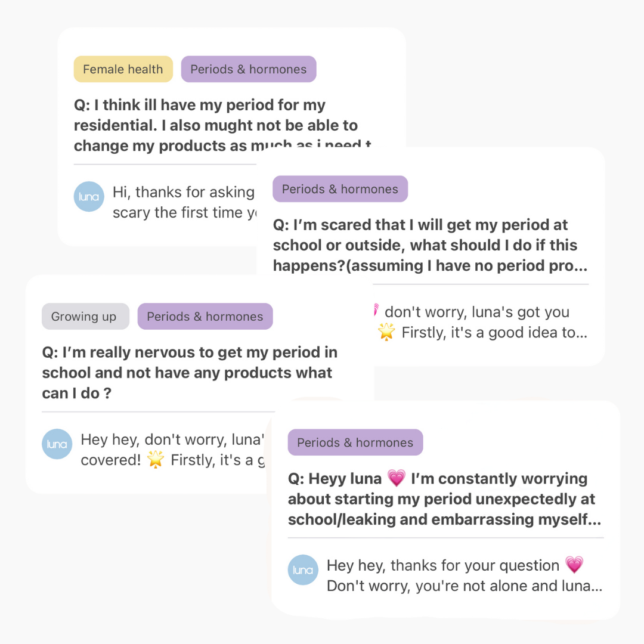This screenshot has height=644, width=644.
Task: Expand the answer 'don't worry, luna's got you'
Action: (x=481, y=322)
